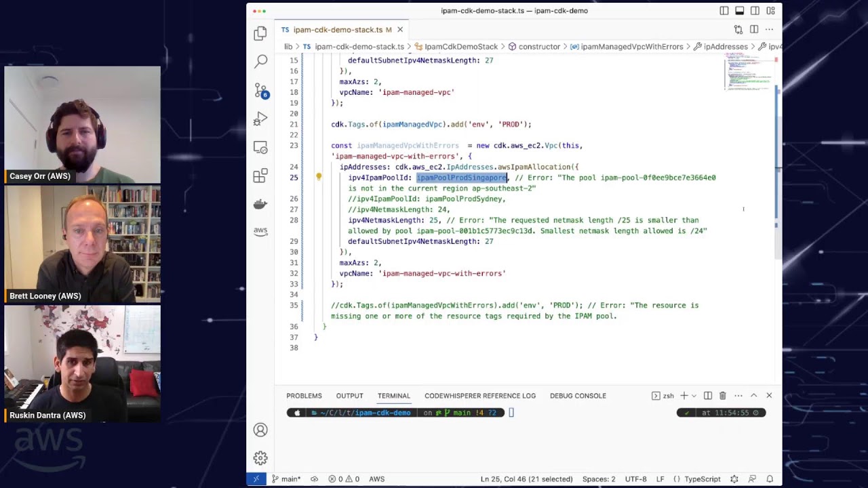Click main* git branch in status bar

pos(285,479)
